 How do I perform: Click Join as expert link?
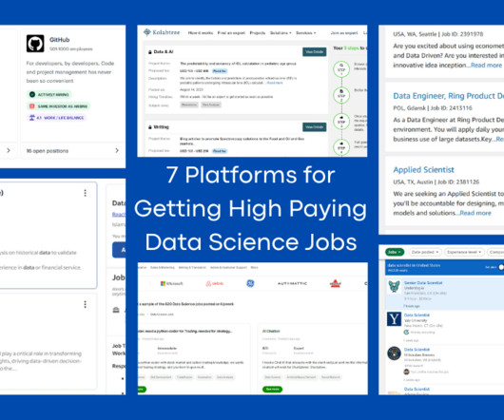point(344,33)
